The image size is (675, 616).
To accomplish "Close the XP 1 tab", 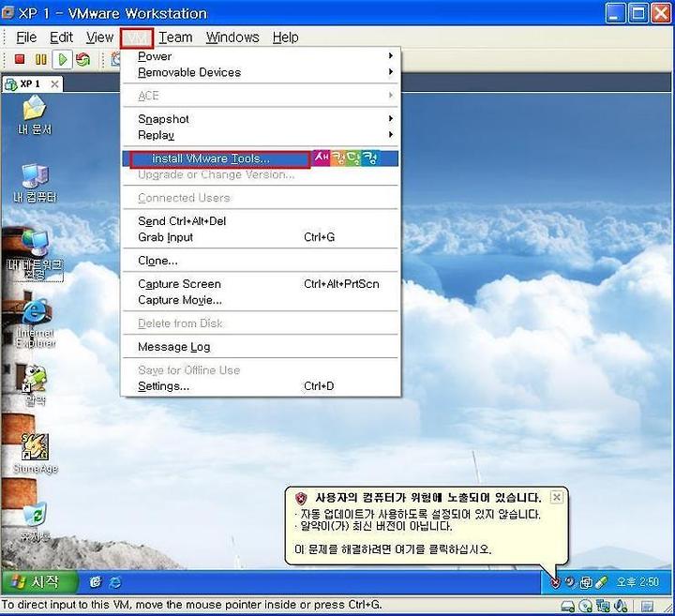I will pos(54,84).
